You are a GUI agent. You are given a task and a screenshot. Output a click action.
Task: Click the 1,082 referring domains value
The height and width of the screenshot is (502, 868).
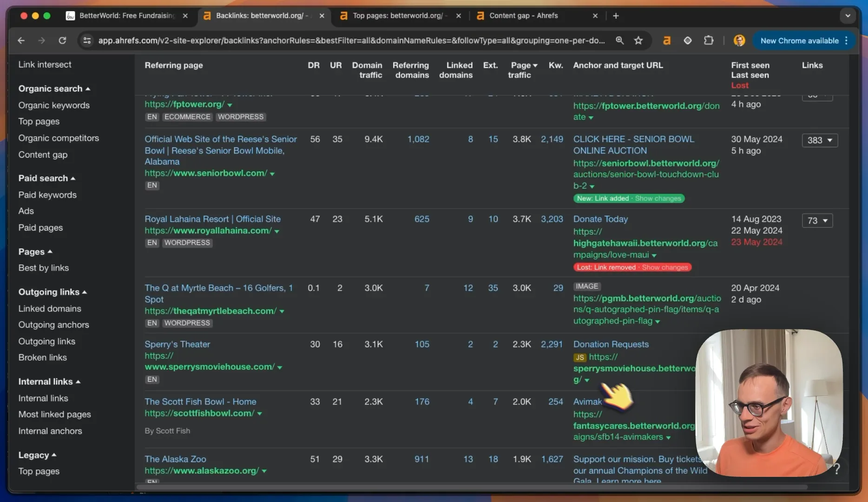click(418, 139)
